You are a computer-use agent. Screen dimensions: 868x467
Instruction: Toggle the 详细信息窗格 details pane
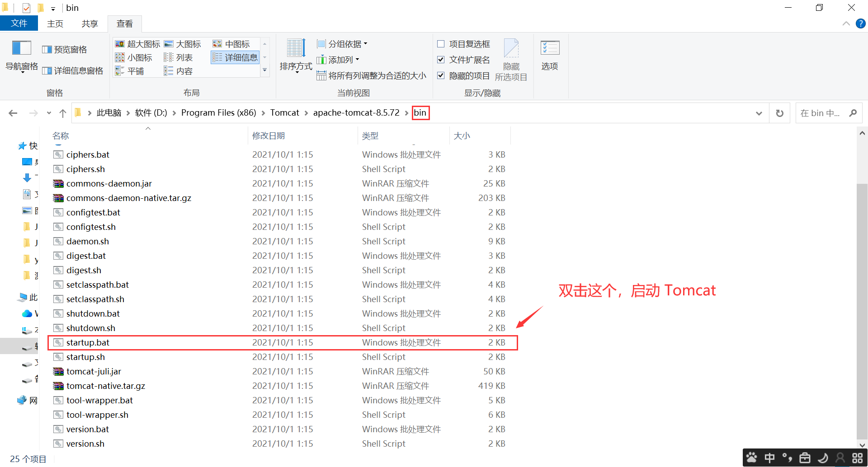click(73, 71)
